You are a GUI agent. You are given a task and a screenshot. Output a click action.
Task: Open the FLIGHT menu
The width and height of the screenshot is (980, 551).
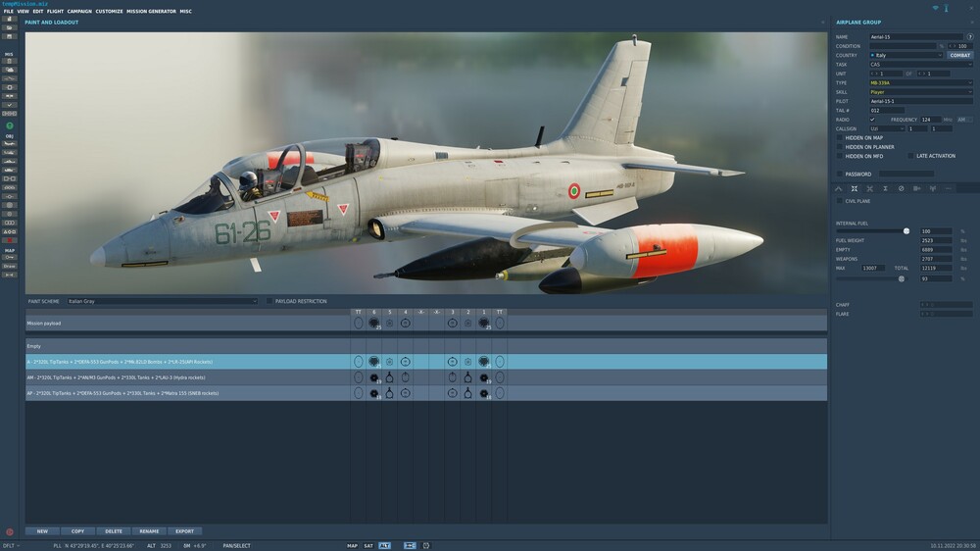tap(55, 11)
